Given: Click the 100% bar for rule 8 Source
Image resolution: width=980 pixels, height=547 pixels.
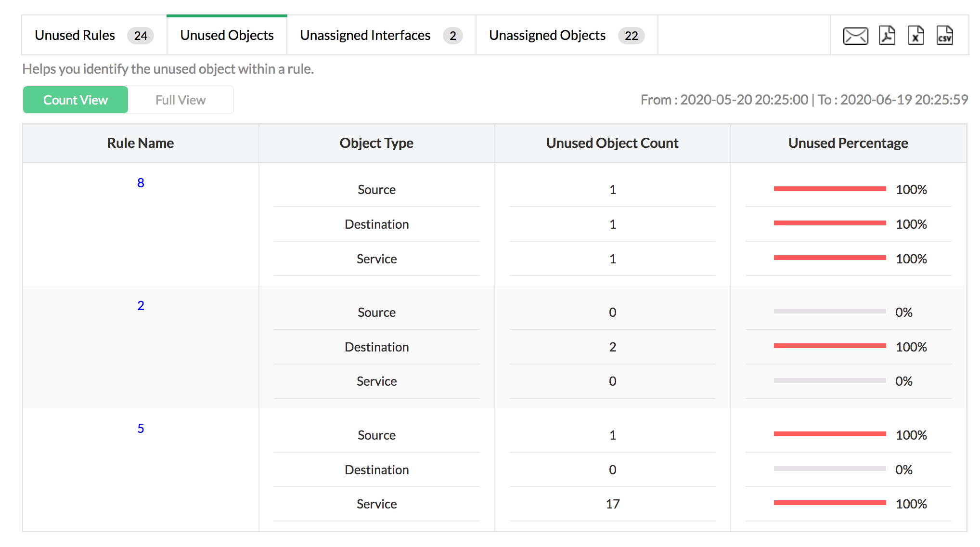Looking at the screenshot, I should [829, 189].
